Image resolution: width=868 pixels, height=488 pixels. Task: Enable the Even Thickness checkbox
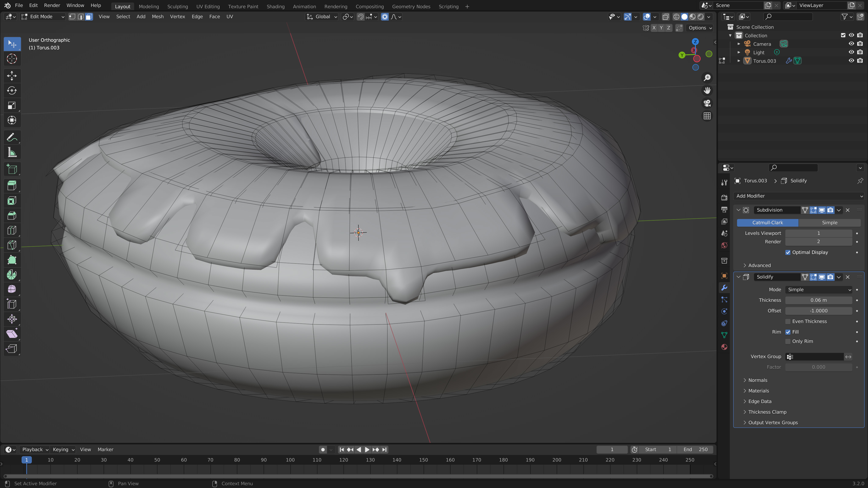pos(788,321)
